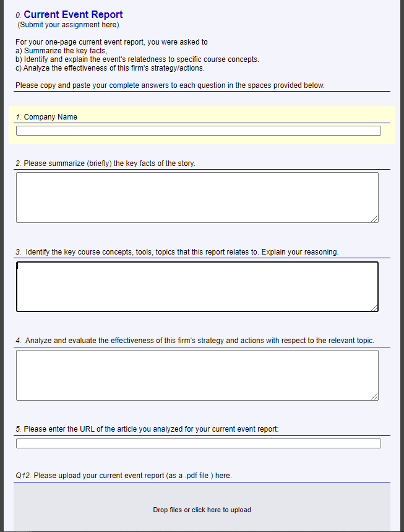Click inside the course concepts text area

(x=197, y=286)
